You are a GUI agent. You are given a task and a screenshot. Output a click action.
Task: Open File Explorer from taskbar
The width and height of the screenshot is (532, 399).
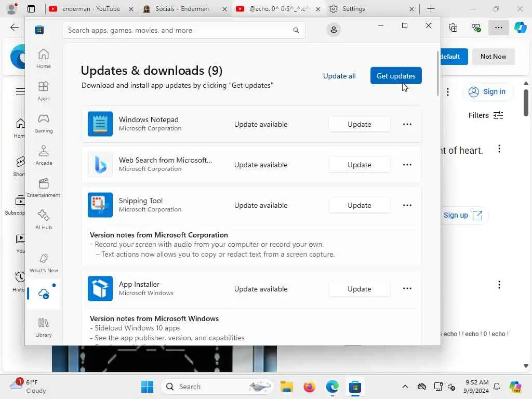pos(287,387)
